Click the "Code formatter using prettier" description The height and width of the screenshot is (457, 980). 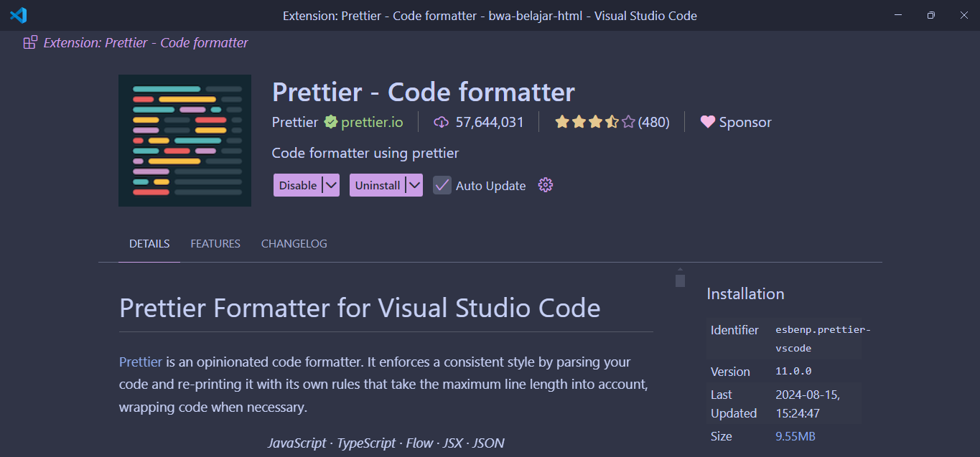(x=365, y=153)
